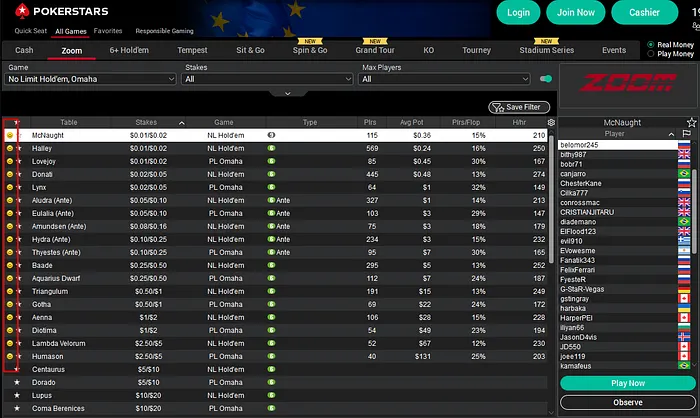Switch to the Stadium Series tab
700x418 pixels.
546,50
